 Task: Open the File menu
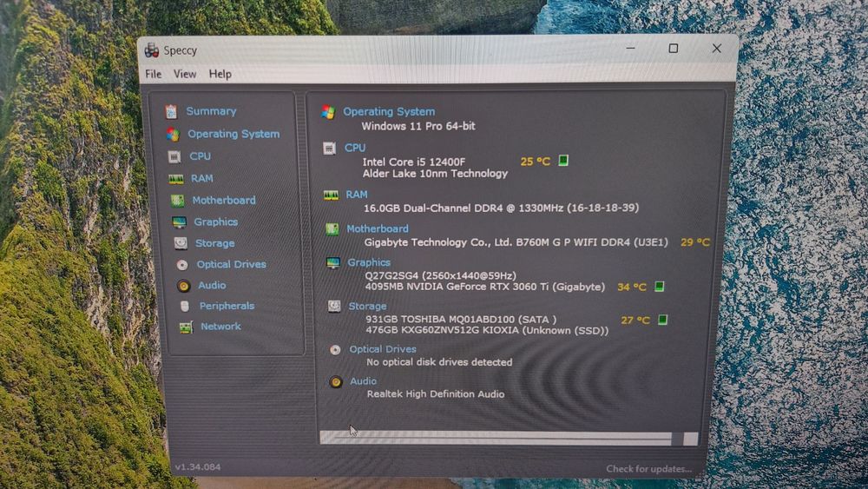coord(154,74)
